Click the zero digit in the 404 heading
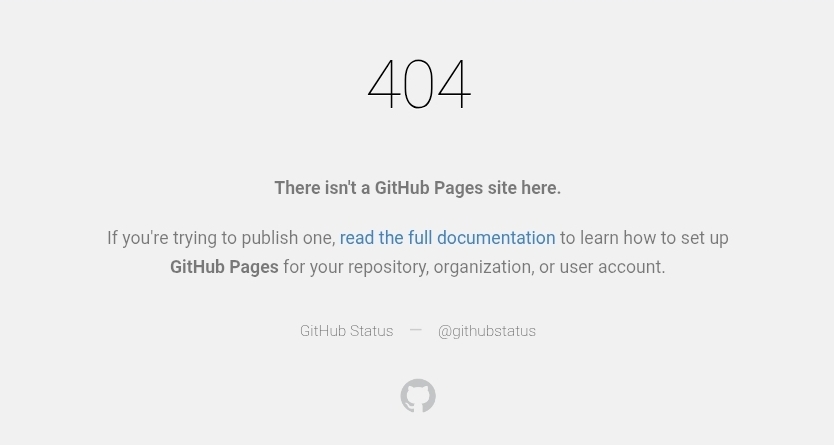Image resolution: width=834 pixels, height=445 pixels. (418, 84)
